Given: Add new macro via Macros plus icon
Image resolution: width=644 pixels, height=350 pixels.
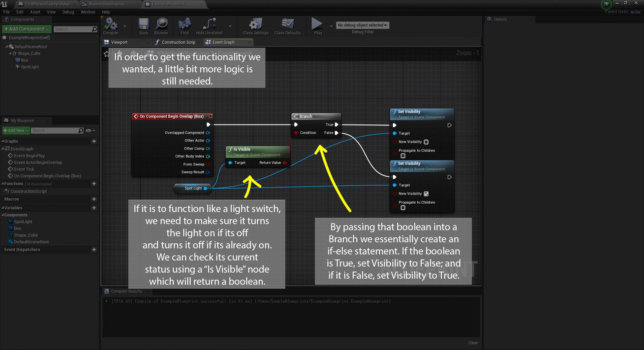Looking at the screenshot, I should [x=94, y=199].
